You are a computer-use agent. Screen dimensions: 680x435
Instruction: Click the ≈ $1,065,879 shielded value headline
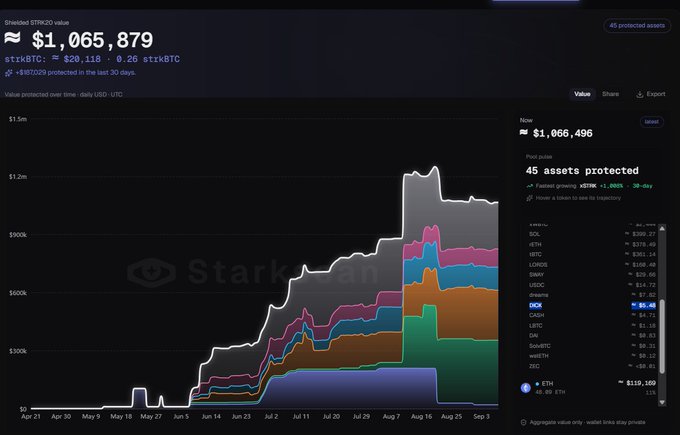[x=78, y=40]
